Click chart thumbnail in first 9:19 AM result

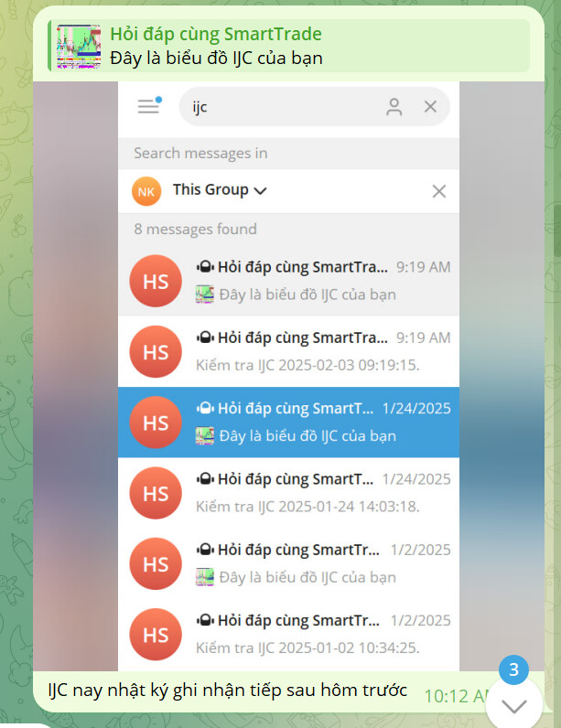click(x=205, y=294)
